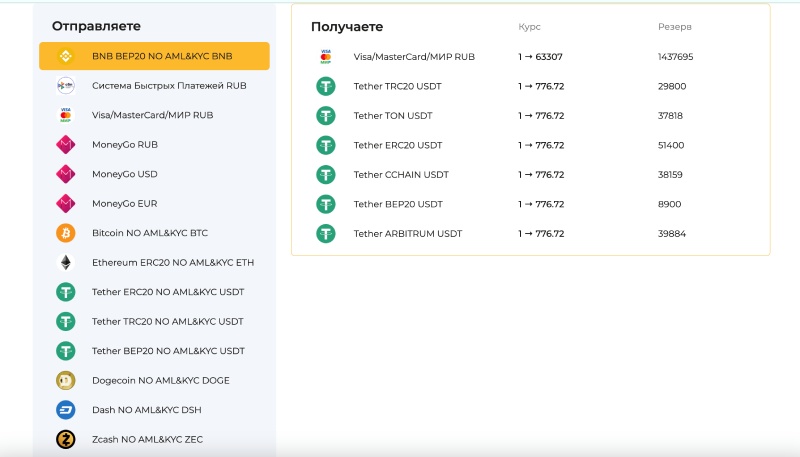
Task: Select Tether CCHAIN USDT receive row
Action: click(401, 175)
